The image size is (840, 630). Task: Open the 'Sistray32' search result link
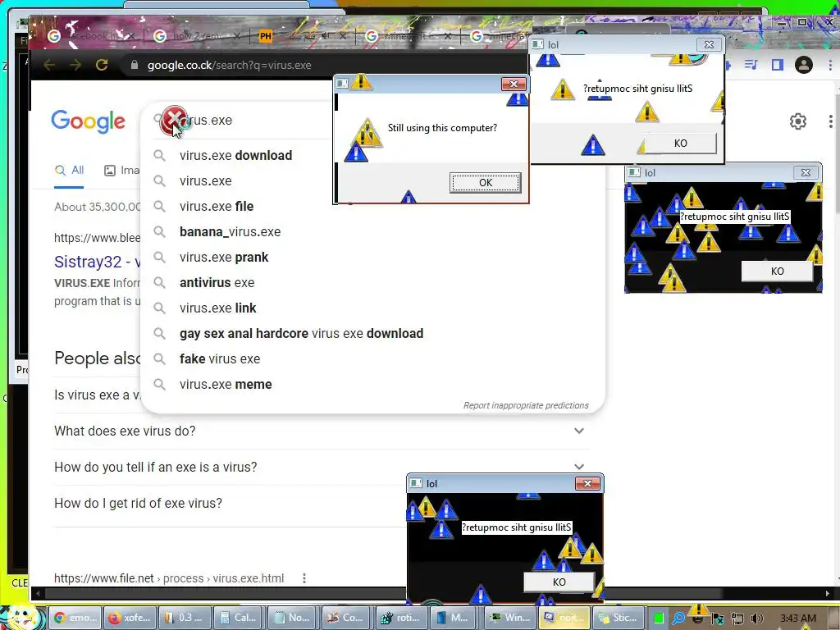pos(98,262)
